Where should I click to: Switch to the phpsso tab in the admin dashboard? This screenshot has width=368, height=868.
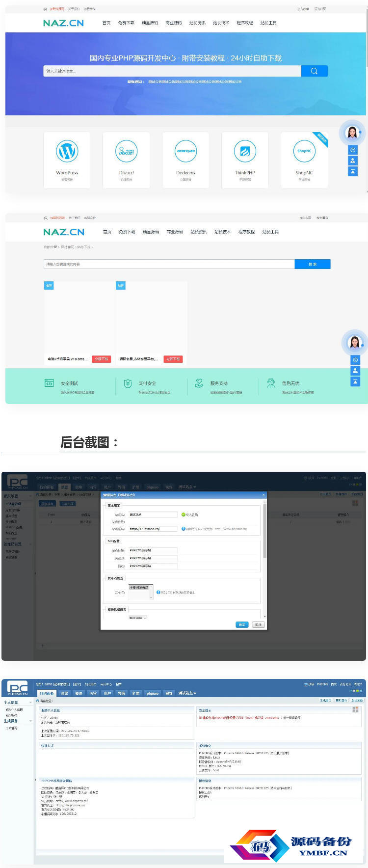tap(153, 693)
